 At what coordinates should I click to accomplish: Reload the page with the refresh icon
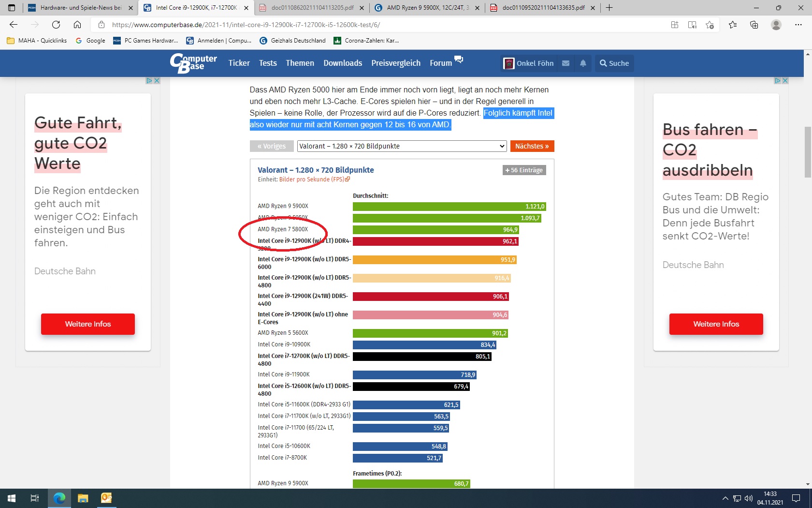coord(56,25)
